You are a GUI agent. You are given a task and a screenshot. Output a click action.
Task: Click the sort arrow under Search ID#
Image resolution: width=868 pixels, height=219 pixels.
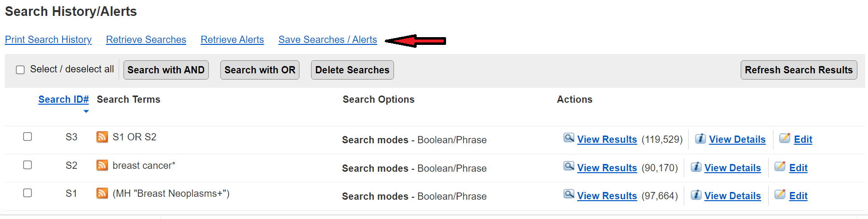tap(86, 111)
